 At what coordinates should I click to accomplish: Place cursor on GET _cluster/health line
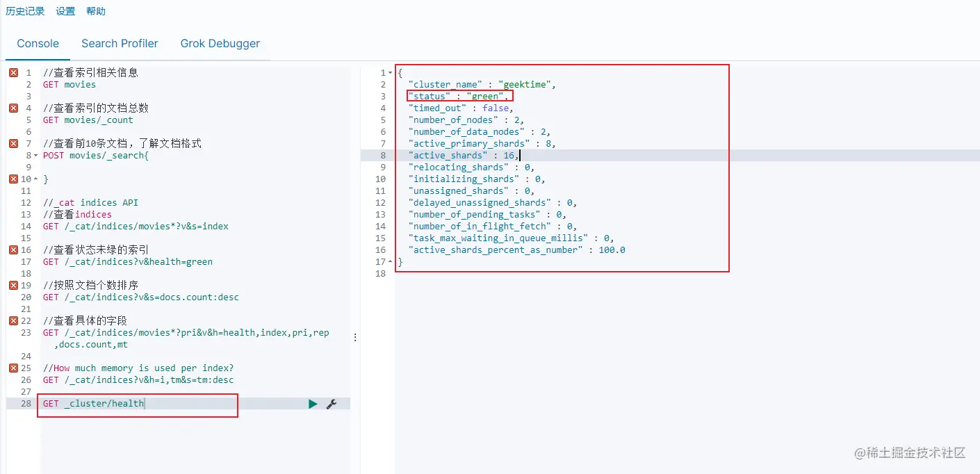coord(94,404)
